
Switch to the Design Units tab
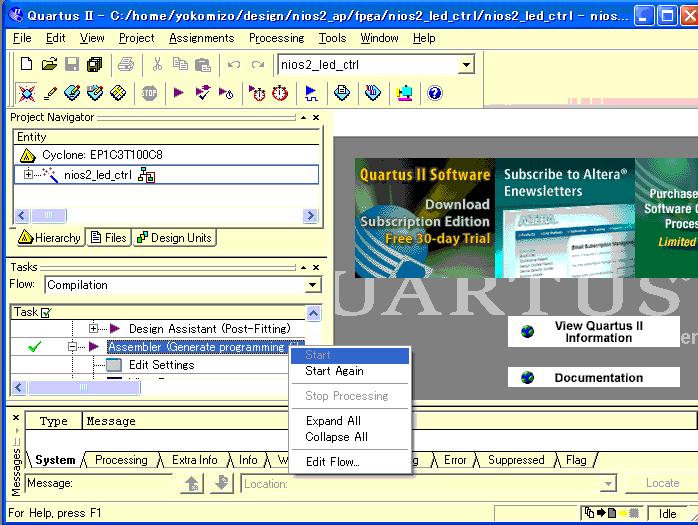point(174,238)
